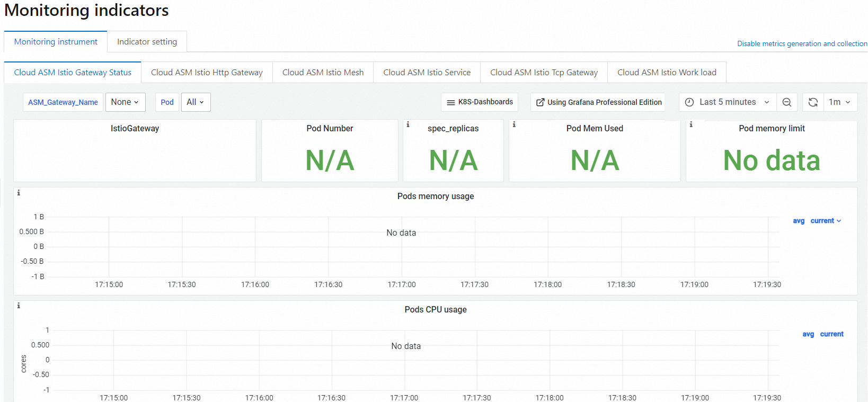Open the K8S-Dashboards list
The width and height of the screenshot is (868, 402).
tap(480, 102)
